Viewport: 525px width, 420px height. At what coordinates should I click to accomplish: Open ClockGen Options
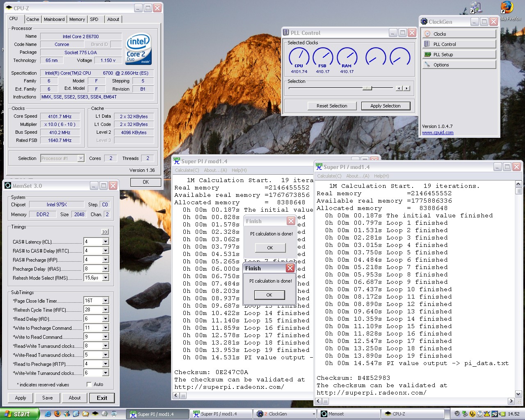point(459,64)
